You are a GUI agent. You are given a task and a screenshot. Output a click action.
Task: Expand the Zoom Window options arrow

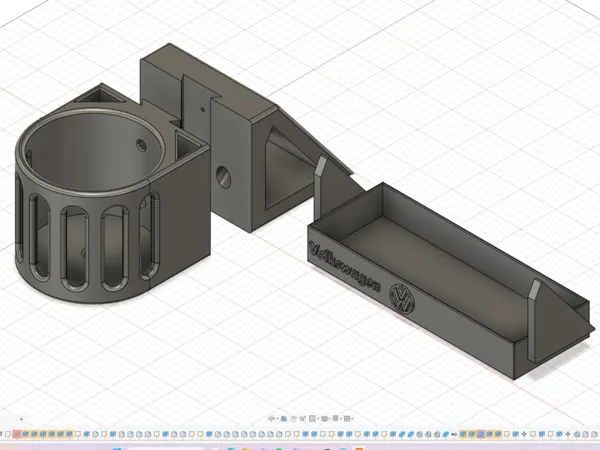pyautogui.click(x=318, y=419)
